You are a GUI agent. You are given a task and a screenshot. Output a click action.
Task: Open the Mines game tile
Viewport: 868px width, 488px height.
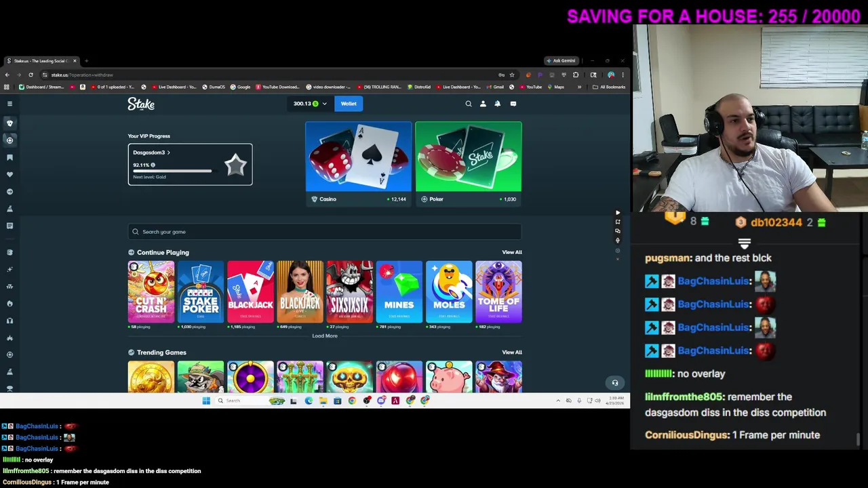(399, 291)
